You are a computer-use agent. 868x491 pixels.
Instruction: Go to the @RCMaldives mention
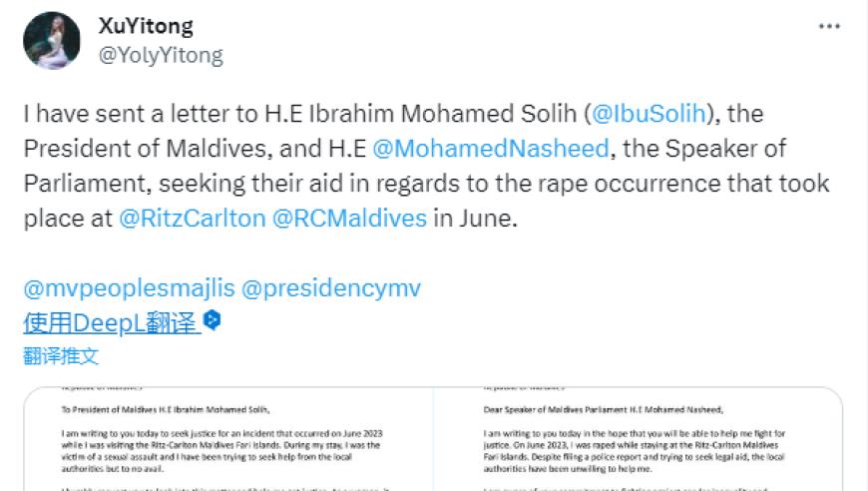[349, 219]
